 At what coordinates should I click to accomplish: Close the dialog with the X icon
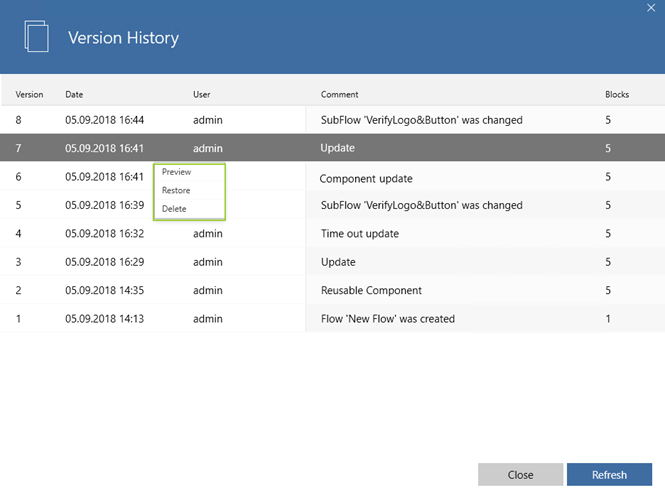(x=651, y=8)
